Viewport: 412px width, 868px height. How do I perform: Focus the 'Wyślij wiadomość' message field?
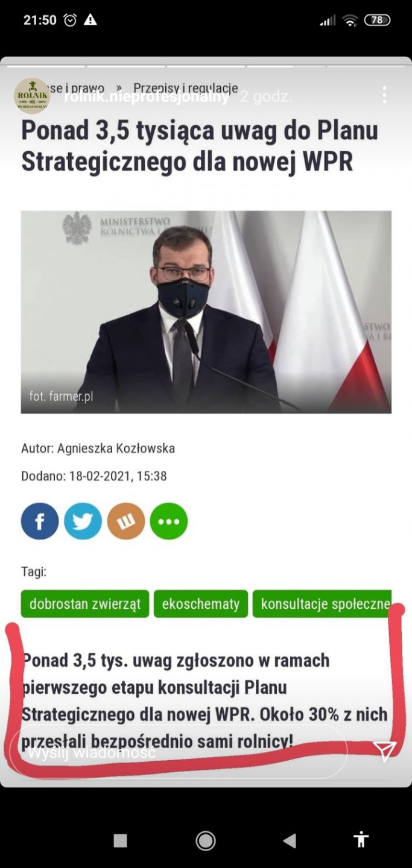[x=179, y=752]
